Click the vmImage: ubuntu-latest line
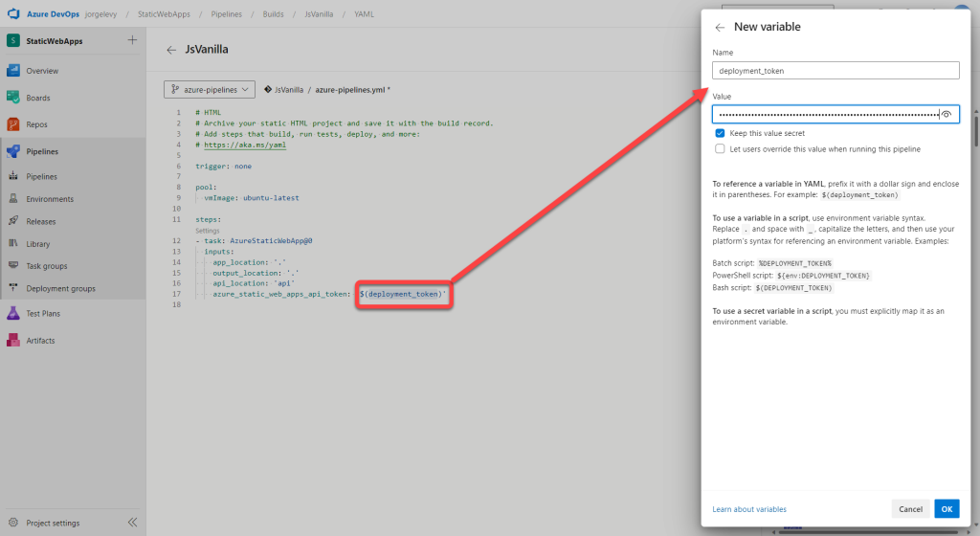The height and width of the screenshot is (536, 980). 252,197
